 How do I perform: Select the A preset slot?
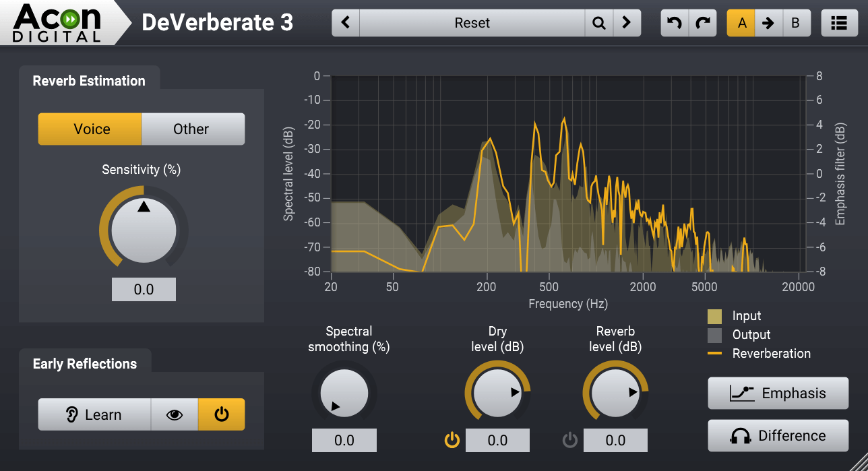(741, 22)
